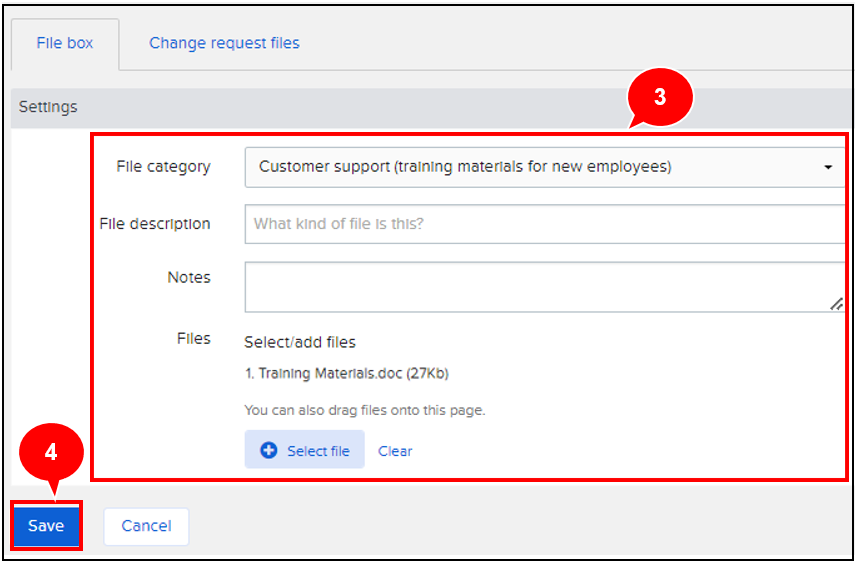The image size is (855, 564).
Task: Switch to Change request files tab
Action: pyautogui.click(x=224, y=43)
